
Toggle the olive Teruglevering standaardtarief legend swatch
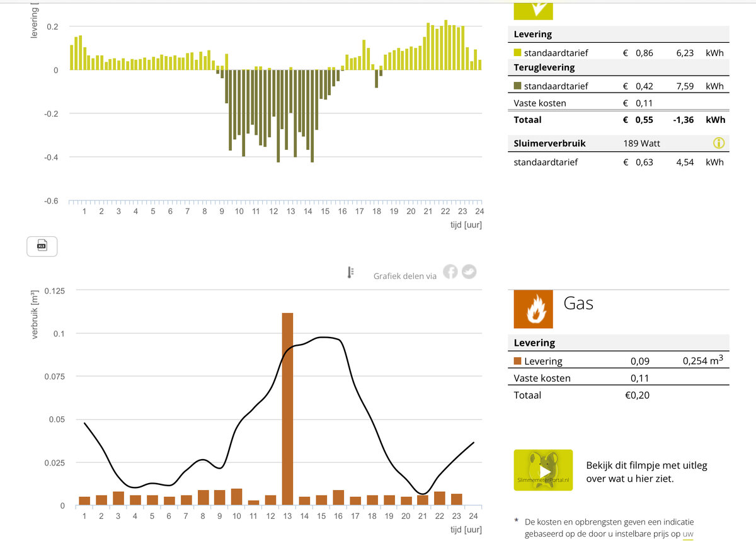518,86
